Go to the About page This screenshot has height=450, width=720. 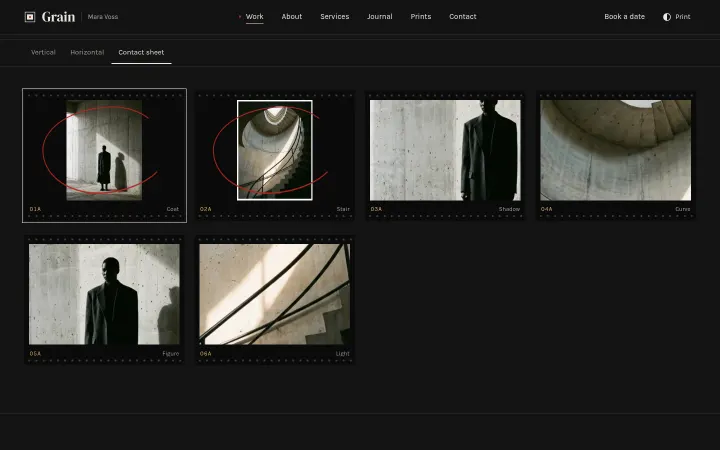(x=292, y=17)
